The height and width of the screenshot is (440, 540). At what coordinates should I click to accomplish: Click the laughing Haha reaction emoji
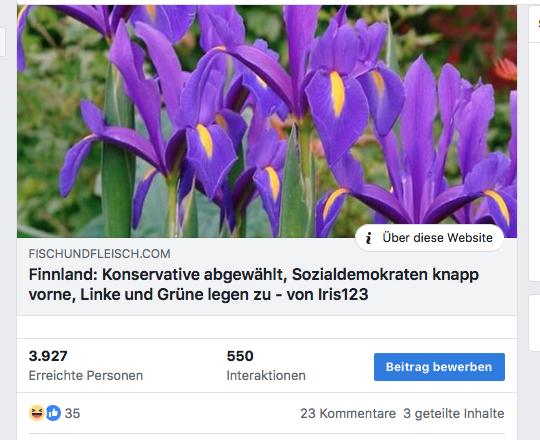pyautogui.click(x=37, y=413)
